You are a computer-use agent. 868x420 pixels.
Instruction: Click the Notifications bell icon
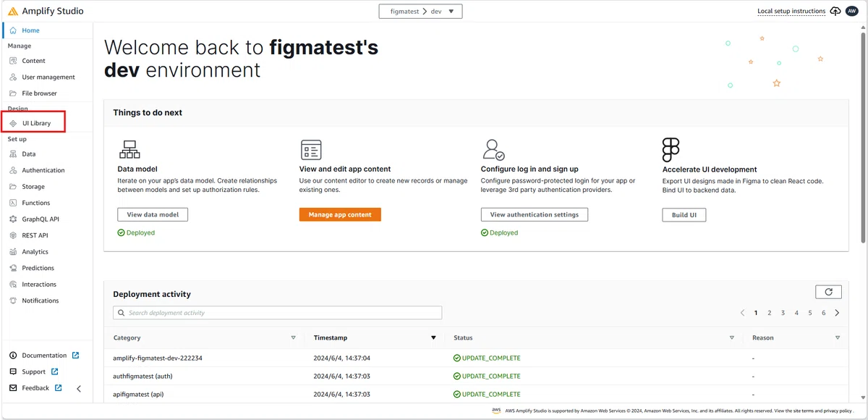[13, 301]
